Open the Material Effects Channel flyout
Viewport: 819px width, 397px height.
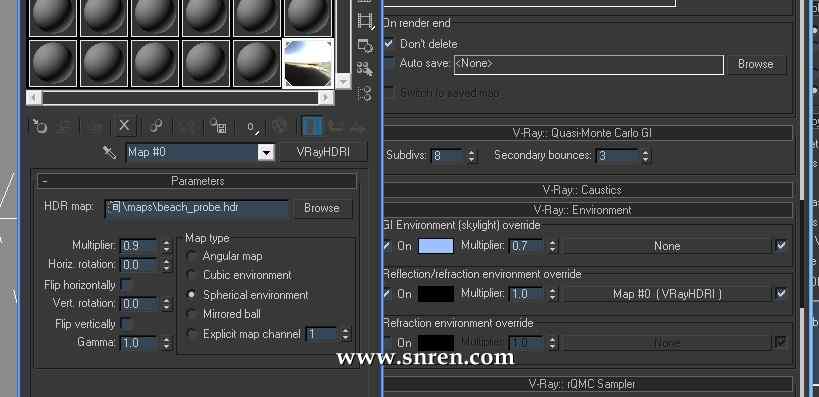tap(253, 126)
